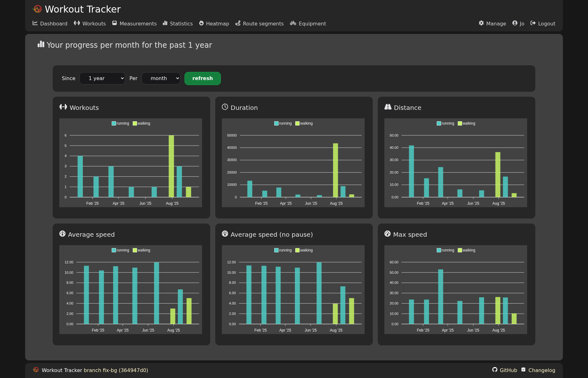Screen dimensions: 588x378
Task: Open the Since '1 year' dropdown
Action: (102, 78)
